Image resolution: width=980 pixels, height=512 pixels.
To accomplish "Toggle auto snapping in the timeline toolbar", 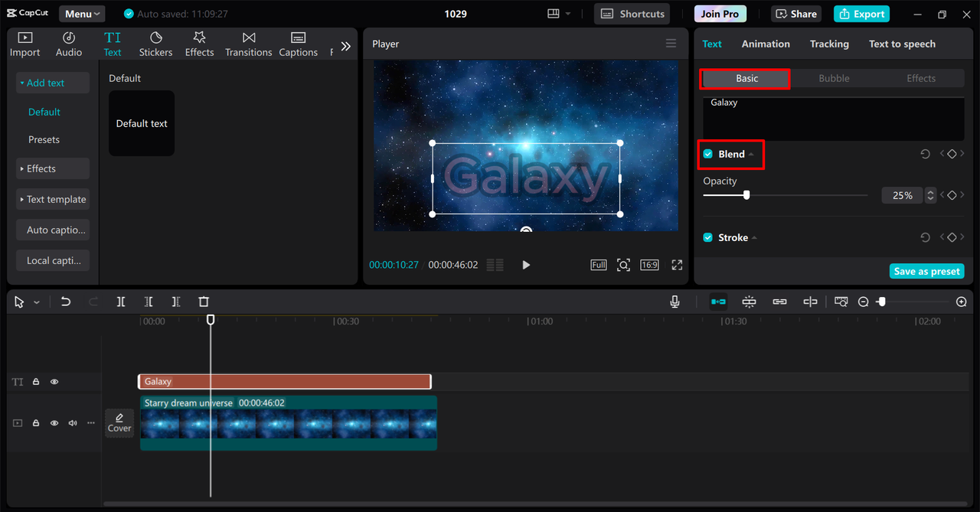I will [749, 302].
